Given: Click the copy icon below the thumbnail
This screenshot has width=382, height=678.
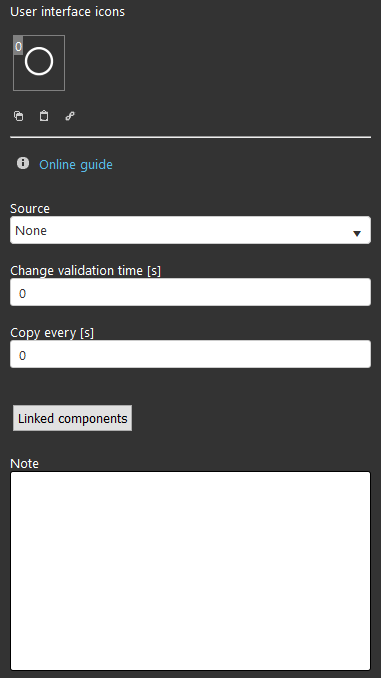Looking at the screenshot, I should pyautogui.click(x=19, y=116).
